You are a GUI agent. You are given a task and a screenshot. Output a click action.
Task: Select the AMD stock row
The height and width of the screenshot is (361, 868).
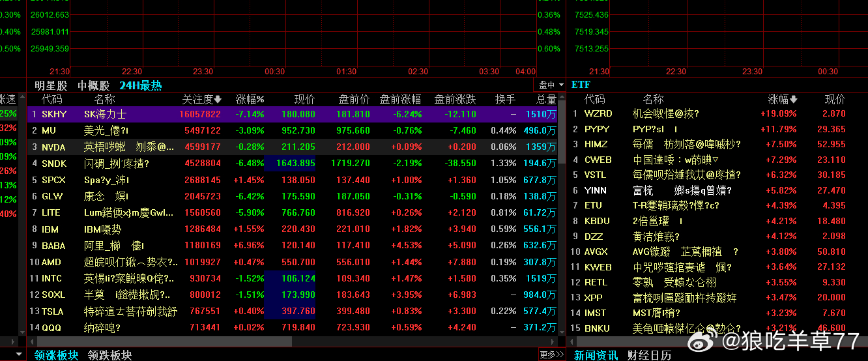tap(293, 262)
